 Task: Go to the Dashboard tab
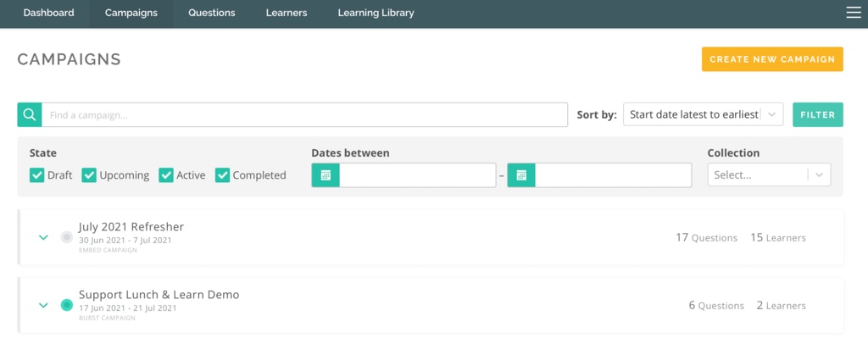[x=48, y=13]
